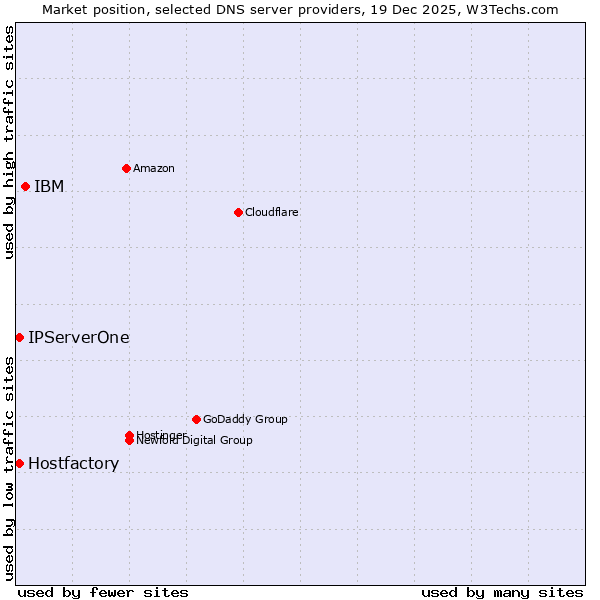This screenshot has height=600, width=600.
Task: Select the IPServerOne red marker
Action: 19,337
